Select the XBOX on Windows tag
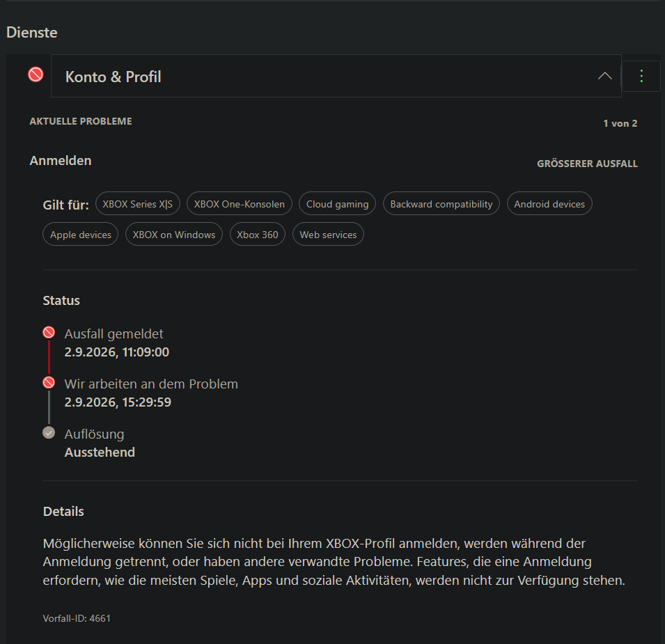Image resolution: width=665 pixels, height=644 pixels. pos(174,235)
